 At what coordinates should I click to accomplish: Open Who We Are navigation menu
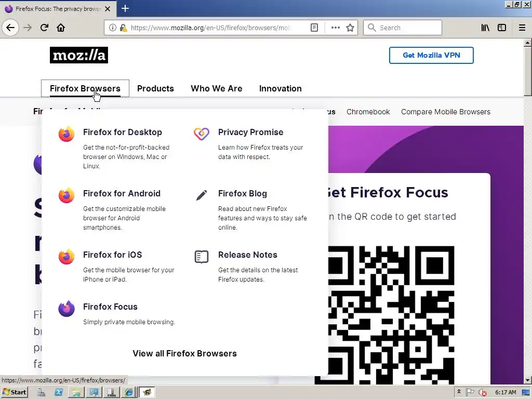coord(217,88)
